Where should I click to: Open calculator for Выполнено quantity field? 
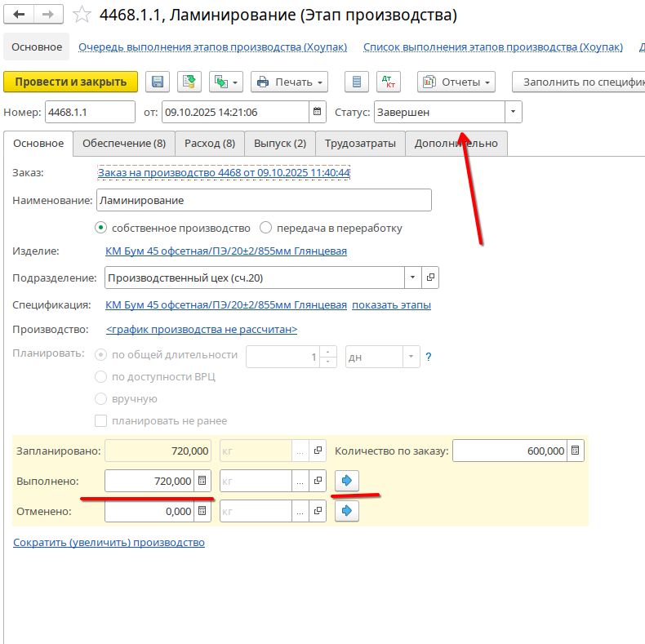pyautogui.click(x=202, y=481)
